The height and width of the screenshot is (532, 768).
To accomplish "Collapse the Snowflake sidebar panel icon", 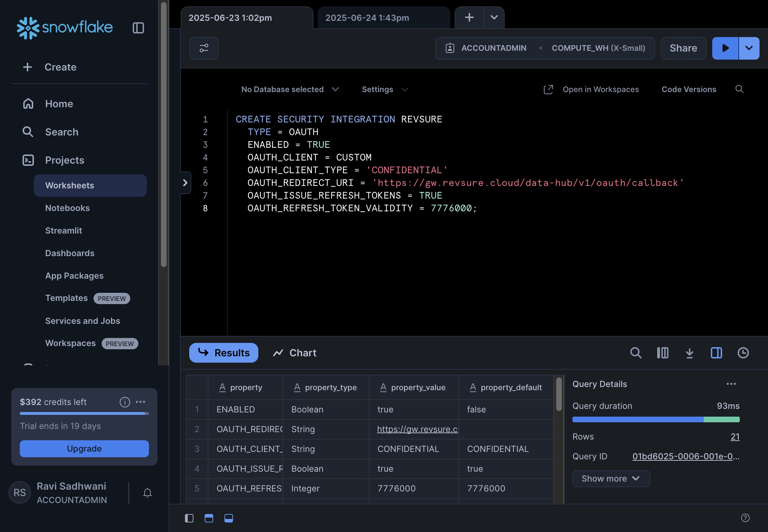I will click(138, 28).
